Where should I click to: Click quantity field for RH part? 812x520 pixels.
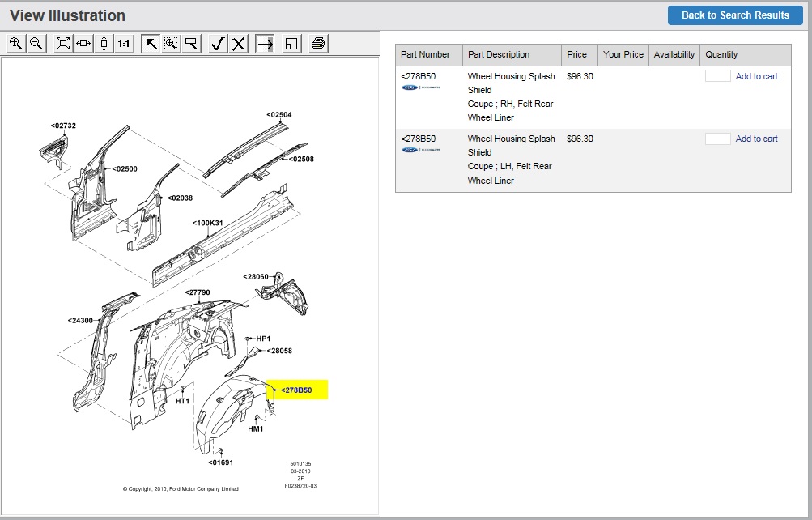(717, 76)
